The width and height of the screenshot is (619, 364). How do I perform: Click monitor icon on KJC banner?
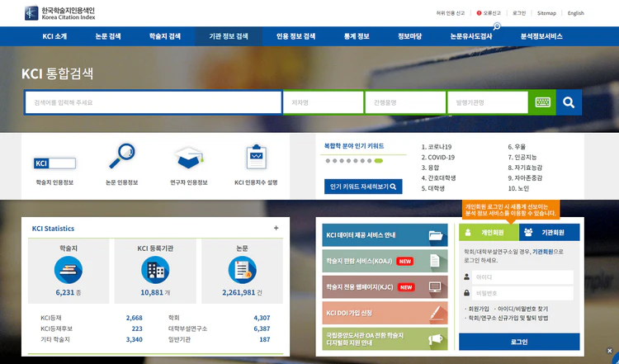pos(435,287)
